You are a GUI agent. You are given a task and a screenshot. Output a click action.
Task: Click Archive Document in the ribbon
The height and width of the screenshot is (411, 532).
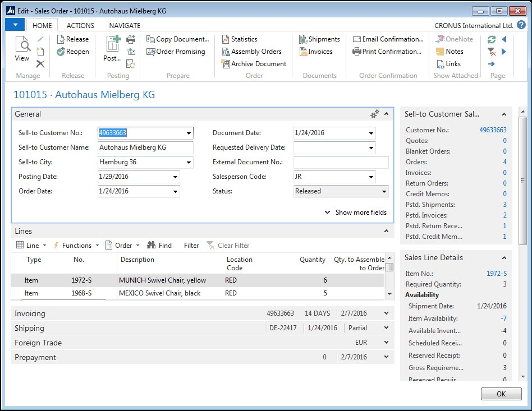tap(254, 64)
